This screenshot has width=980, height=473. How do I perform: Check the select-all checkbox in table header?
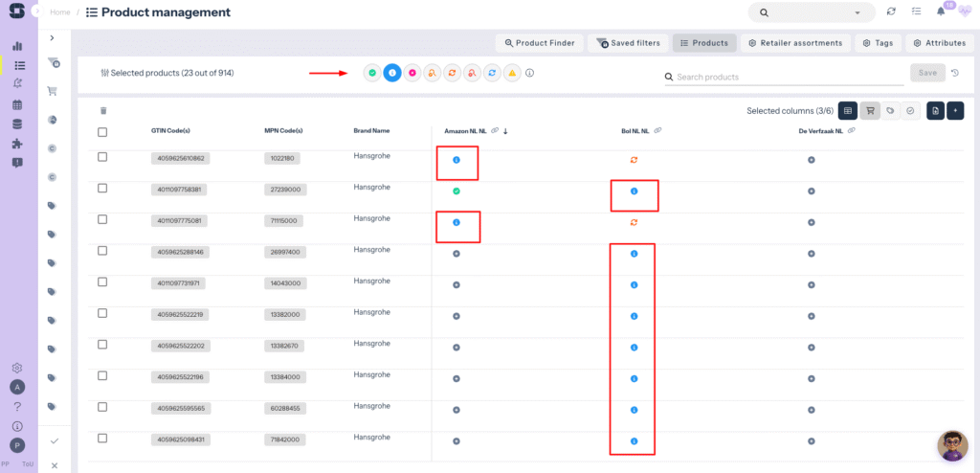pyautogui.click(x=102, y=131)
